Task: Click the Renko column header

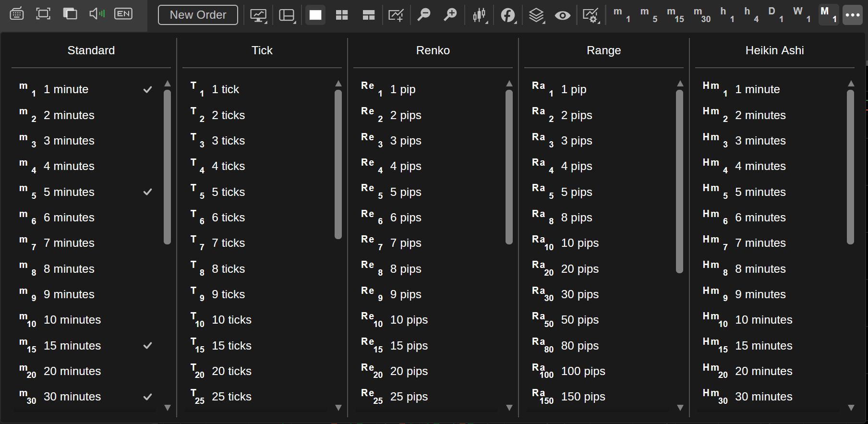Action: pyautogui.click(x=433, y=50)
